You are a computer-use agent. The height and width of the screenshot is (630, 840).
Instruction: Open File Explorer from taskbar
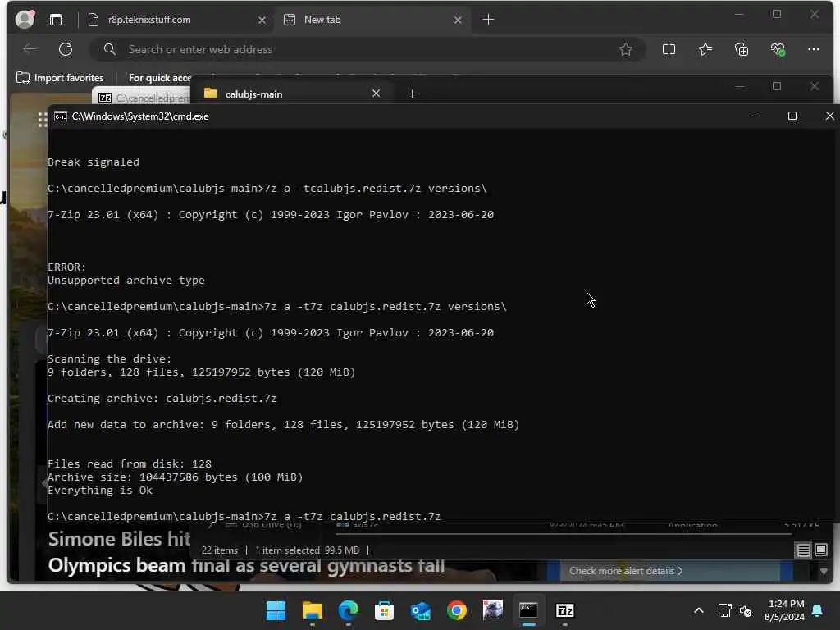tap(313, 610)
